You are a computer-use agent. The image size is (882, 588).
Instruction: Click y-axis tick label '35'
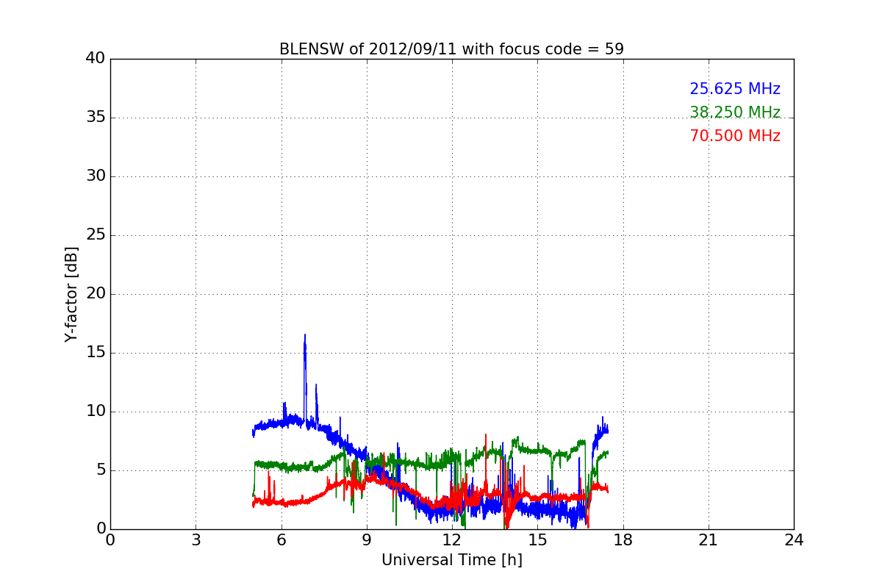(x=96, y=118)
